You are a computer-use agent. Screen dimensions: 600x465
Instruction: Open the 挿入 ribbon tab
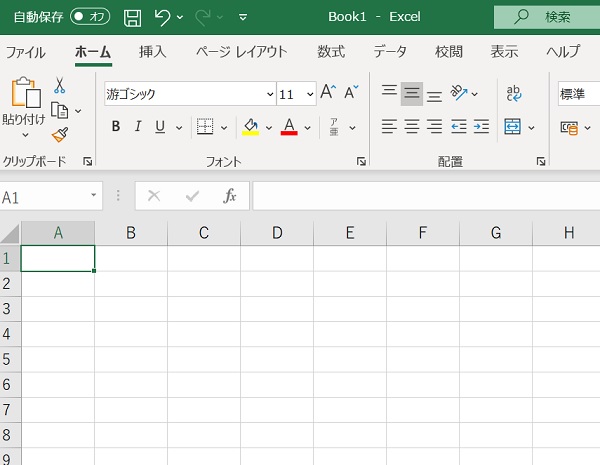pyautogui.click(x=153, y=52)
